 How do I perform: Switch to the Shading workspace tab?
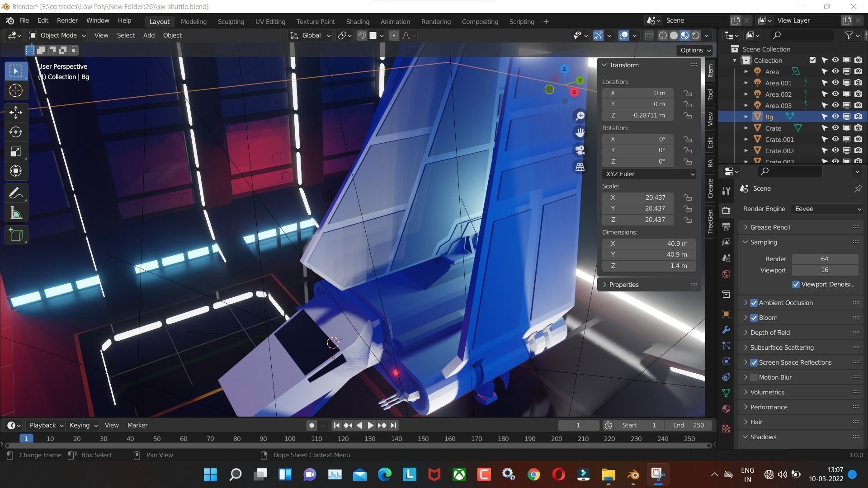pyautogui.click(x=358, y=21)
